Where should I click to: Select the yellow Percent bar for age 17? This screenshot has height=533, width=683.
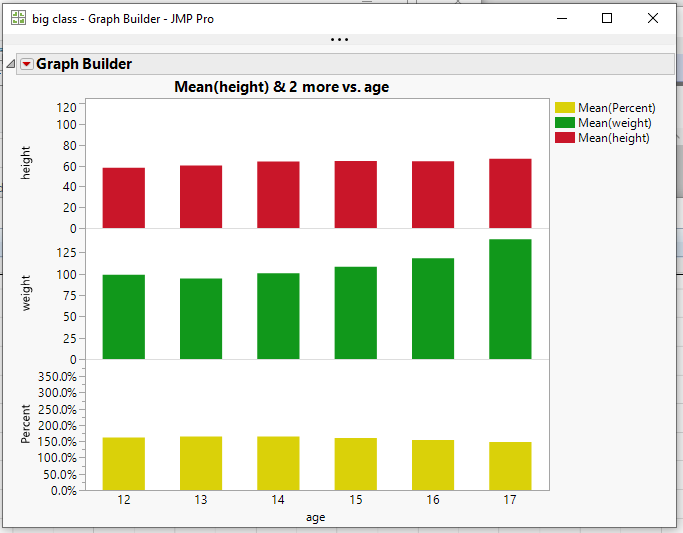pyautogui.click(x=510, y=466)
